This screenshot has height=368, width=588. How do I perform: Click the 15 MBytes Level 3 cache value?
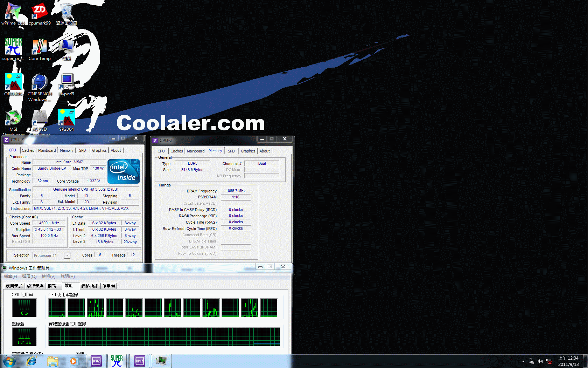[x=104, y=242]
